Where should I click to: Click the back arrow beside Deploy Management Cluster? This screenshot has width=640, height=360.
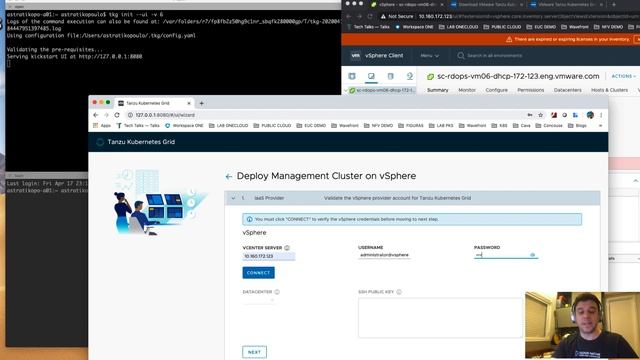[x=229, y=176]
